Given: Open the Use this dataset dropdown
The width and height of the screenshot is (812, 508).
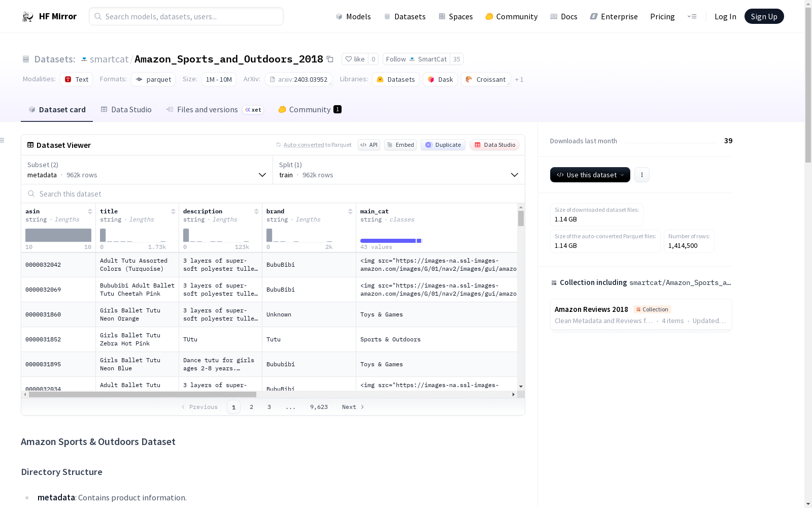Looking at the screenshot, I should tap(590, 175).
